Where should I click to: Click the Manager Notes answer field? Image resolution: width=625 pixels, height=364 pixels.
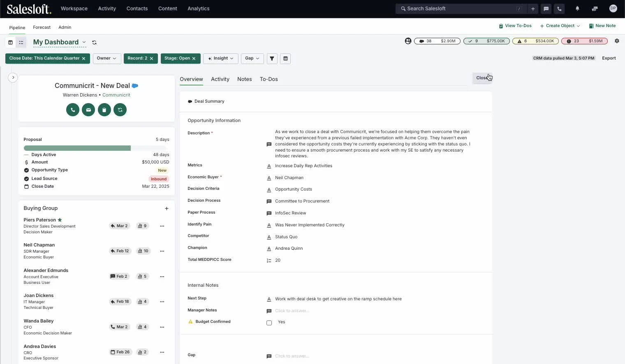click(x=292, y=311)
